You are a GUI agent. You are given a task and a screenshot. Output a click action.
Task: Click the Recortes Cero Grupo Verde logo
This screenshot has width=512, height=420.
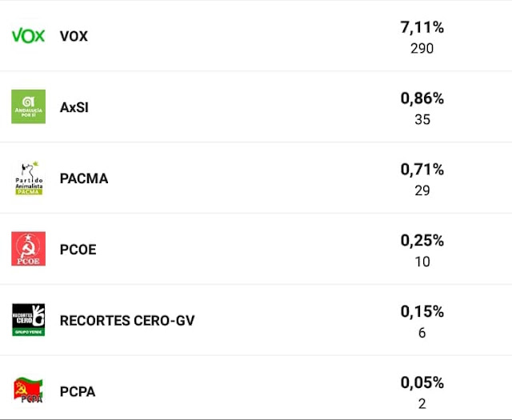(x=29, y=320)
